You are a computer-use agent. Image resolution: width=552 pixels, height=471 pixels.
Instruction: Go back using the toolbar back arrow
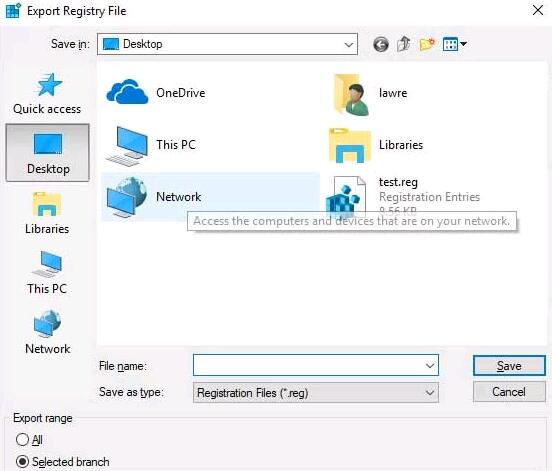[381, 45]
